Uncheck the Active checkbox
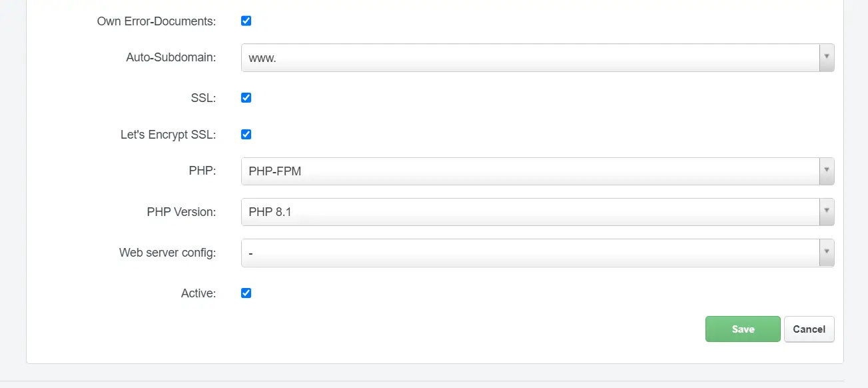The height and width of the screenshot is (388, 868). (x=246, y=293)
